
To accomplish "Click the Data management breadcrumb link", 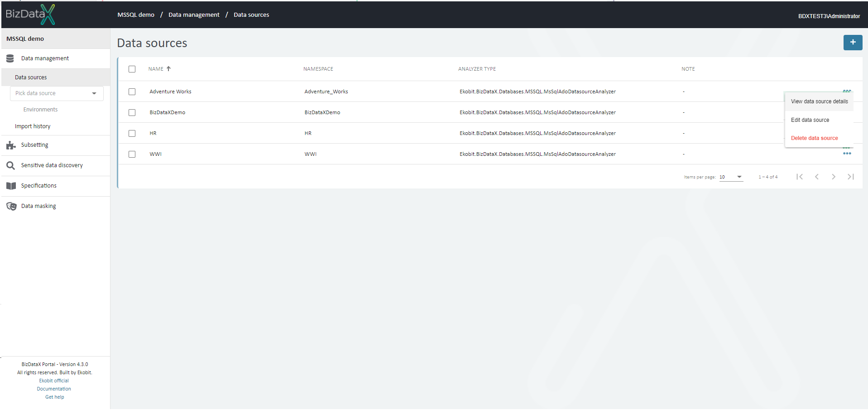I will (x=194, y=15).
